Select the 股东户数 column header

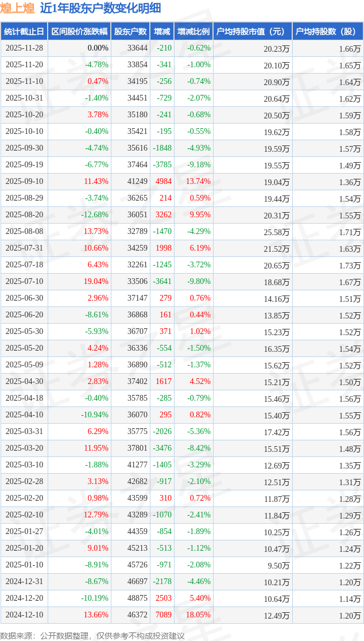(x=130, y=32)
